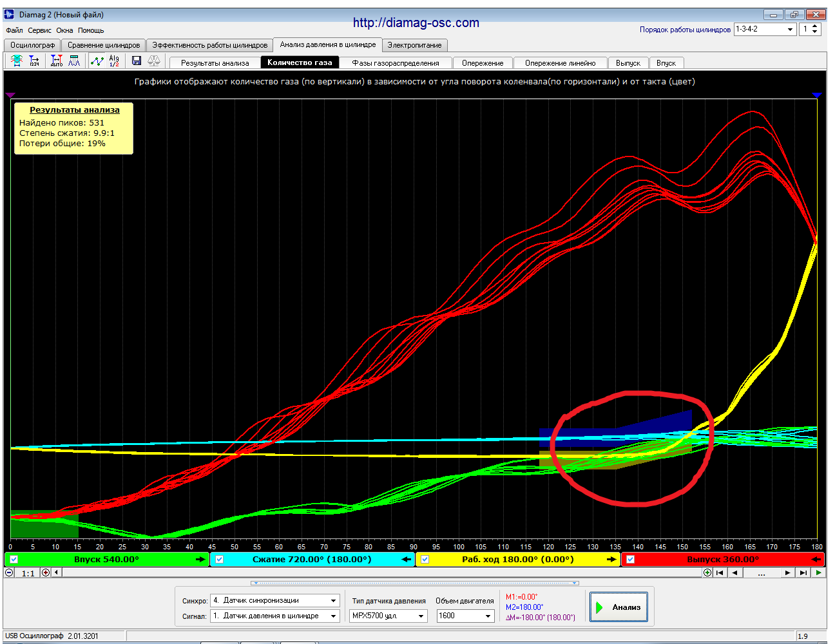Click M2=180.00° marker readout
Screen dimensions: 835x644
pos(524,607)
